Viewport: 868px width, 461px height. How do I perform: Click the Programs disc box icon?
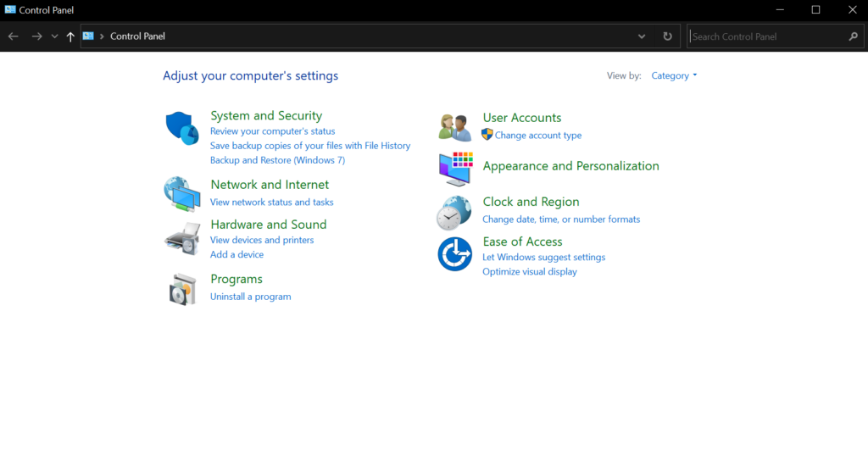click(x=182, y=290)
